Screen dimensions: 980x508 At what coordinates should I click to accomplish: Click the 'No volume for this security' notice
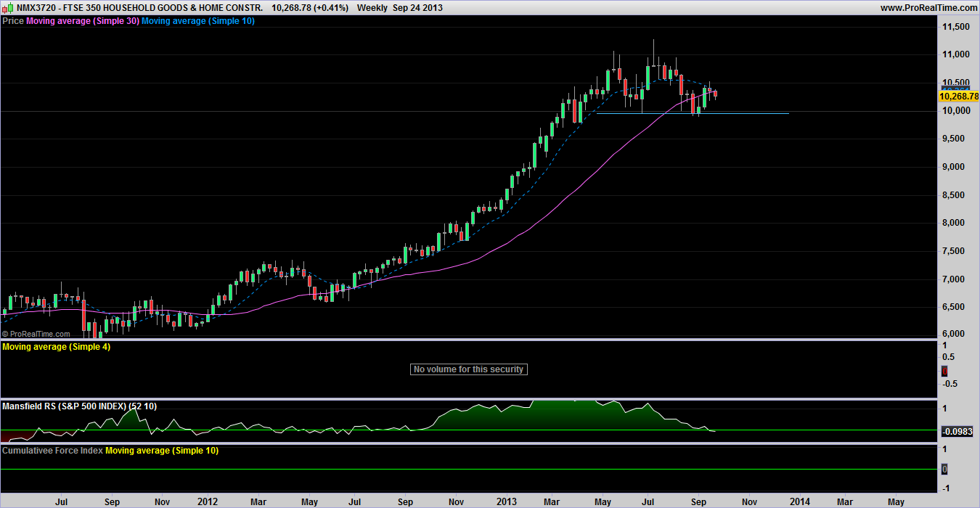467,369
